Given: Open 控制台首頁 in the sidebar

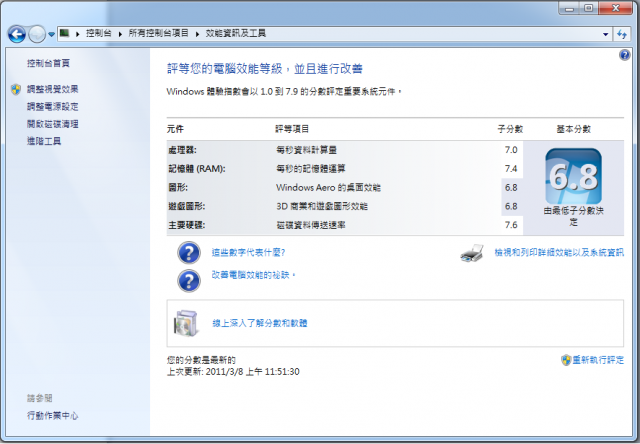Looking at the screenshot, I should tap(48, 63).
